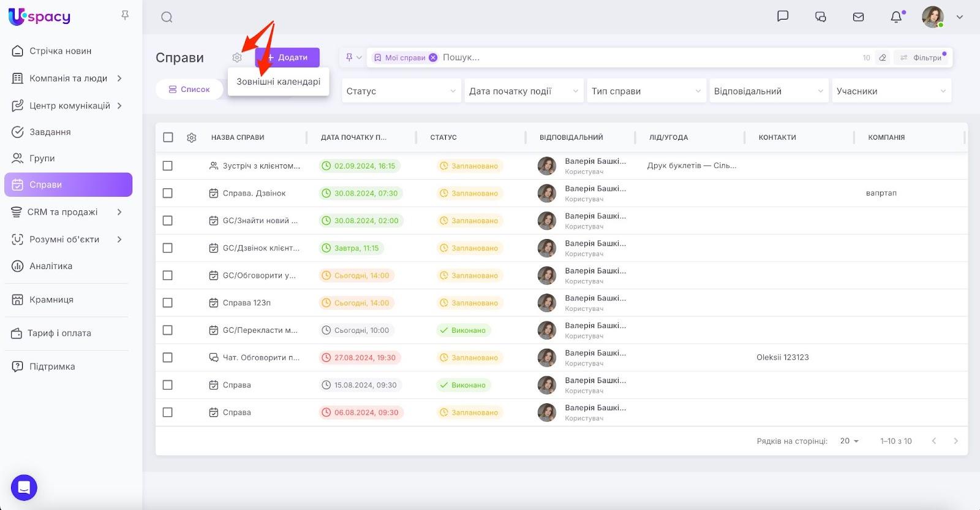Toggle the select-all checkbox in table header
The width and height of the screenshot is (980, 510).
(168, 137)
